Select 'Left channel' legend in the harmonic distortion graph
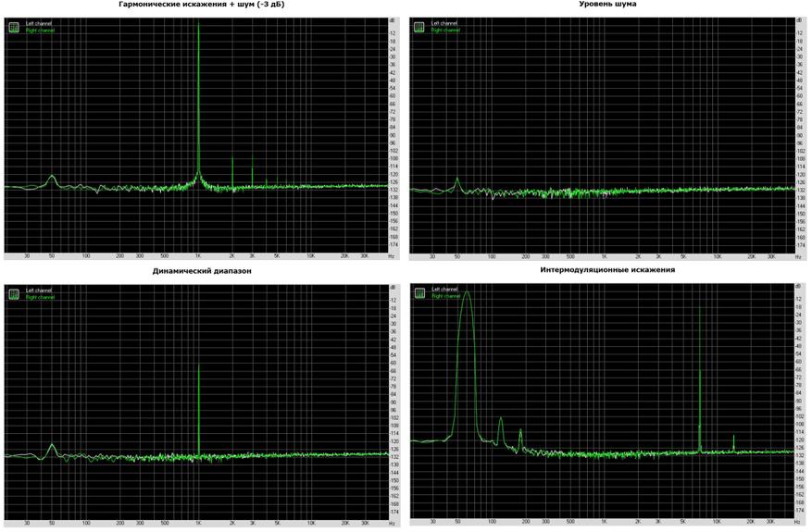Image resolution: width=812 pixels, height=532 pixels. 39,23
